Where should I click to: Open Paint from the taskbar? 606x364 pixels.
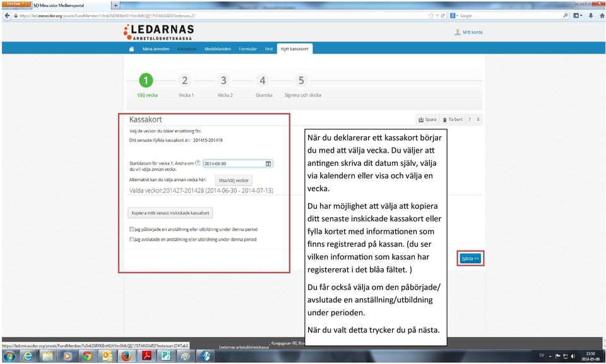pyautogui.click(x=186, y=356)
